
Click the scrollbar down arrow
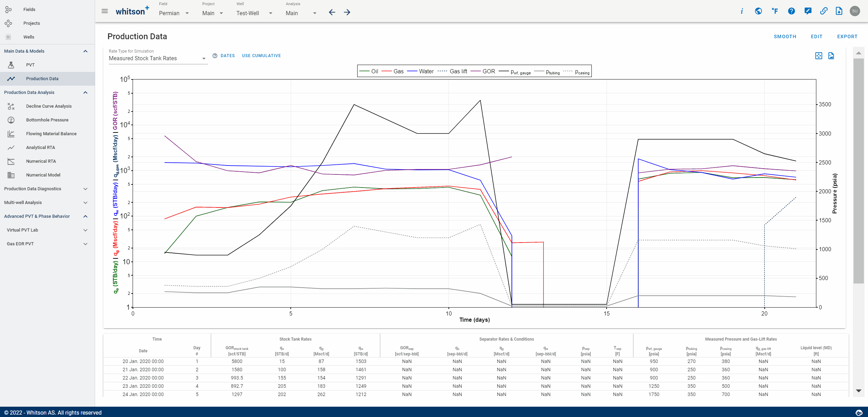[858, 391]
